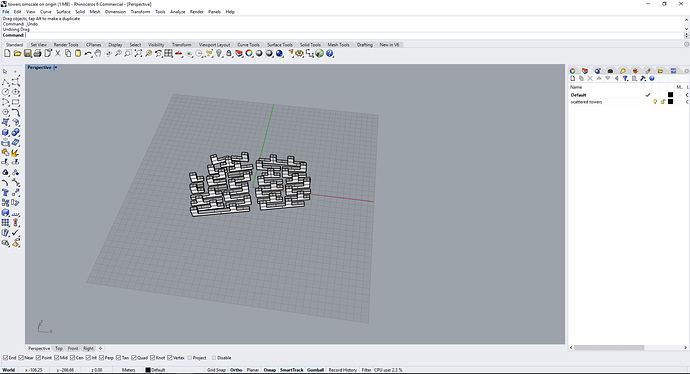Select the Circle tool in left sidebar
Image resolution: width=690 pixels, height=374 pixels.
point(5,92)
